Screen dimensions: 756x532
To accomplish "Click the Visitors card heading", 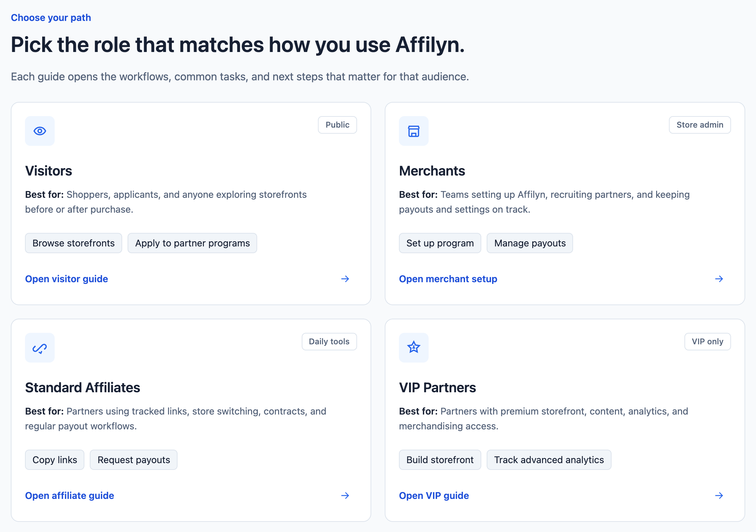I will click(49, 171).
